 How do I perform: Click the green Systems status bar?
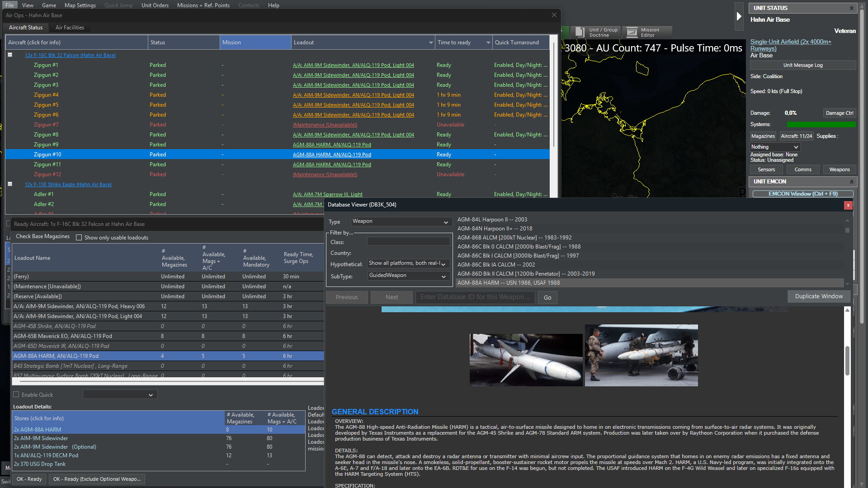tap(821, 125)
